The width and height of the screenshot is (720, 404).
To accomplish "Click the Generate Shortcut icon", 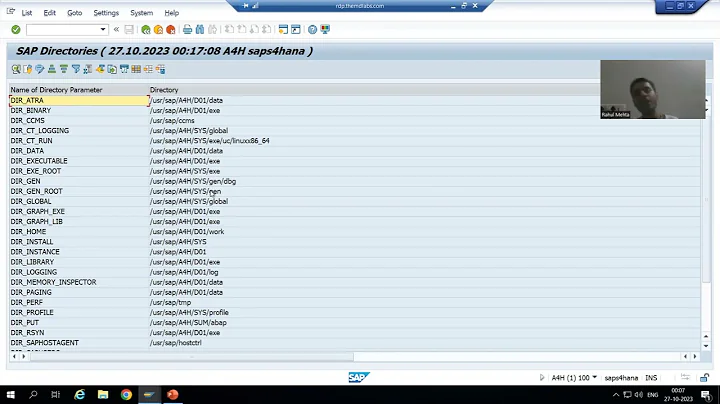I will (296, 30).
